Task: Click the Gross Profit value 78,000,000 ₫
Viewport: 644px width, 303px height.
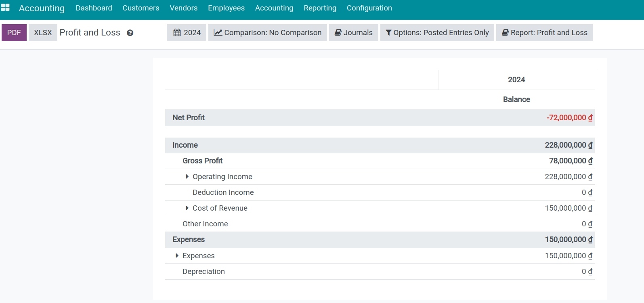Action: 571,161
